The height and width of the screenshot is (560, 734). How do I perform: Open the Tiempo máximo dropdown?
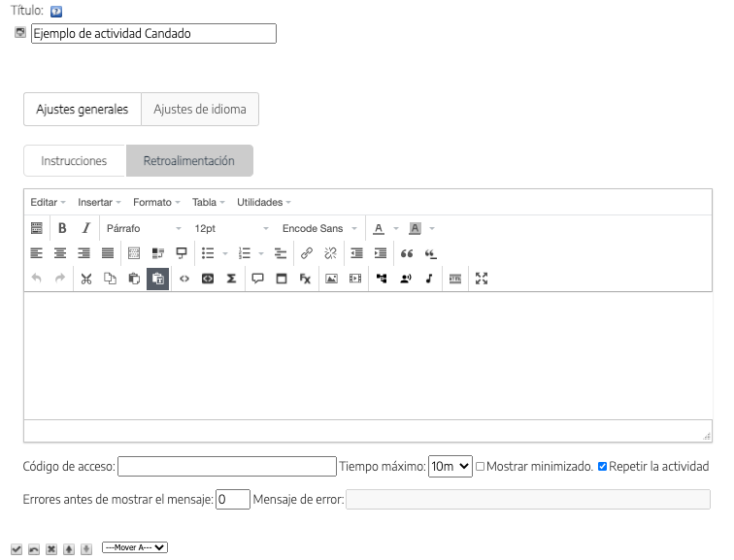(450, 467)
